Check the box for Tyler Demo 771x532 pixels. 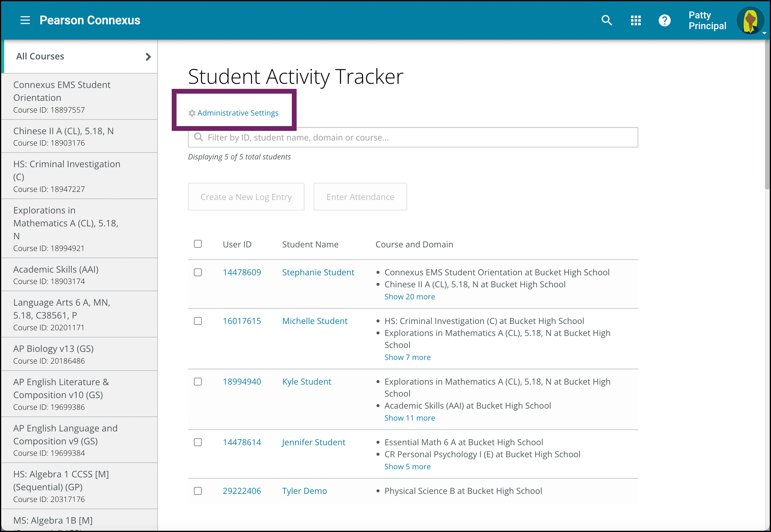point(198,491)
